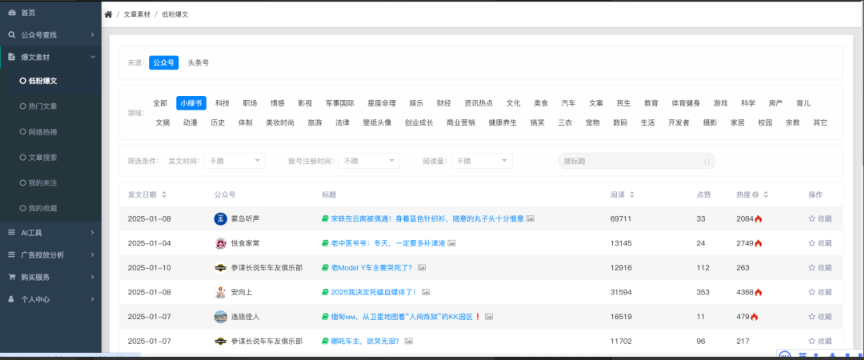Expand the 公众号查找 sidebar menu

click(51, 35)
